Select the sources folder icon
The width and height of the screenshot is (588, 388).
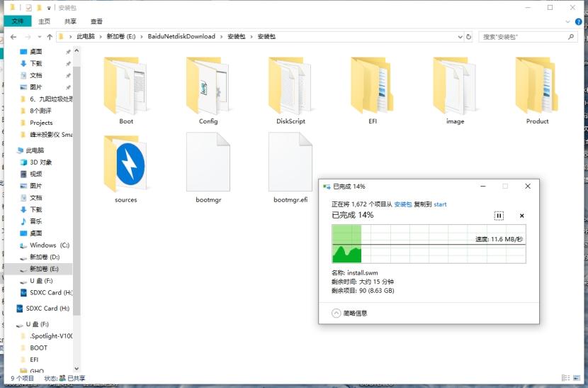coord(126,164)
